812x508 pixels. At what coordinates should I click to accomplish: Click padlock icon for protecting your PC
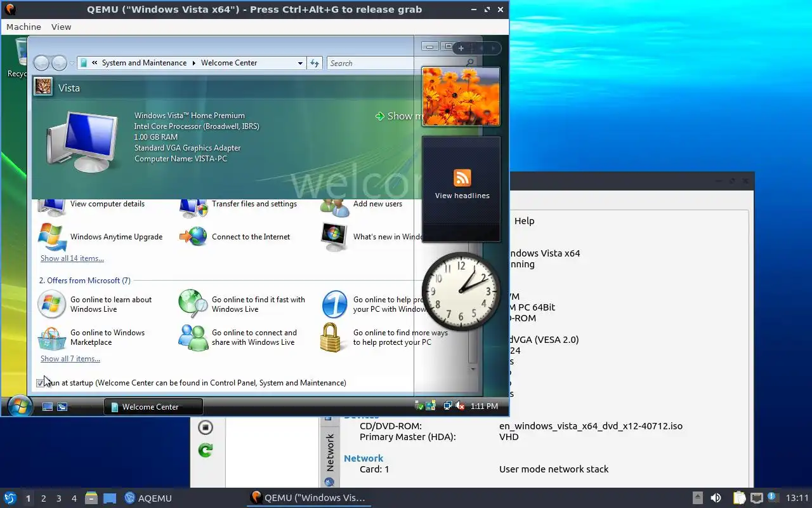click(x=331, y=337)
